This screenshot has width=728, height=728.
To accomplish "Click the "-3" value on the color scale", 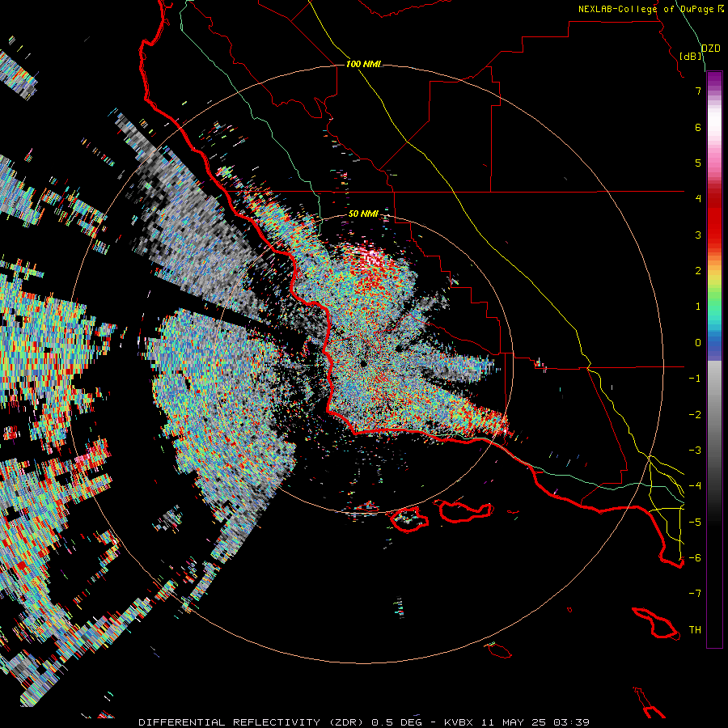I will point(695,451).
